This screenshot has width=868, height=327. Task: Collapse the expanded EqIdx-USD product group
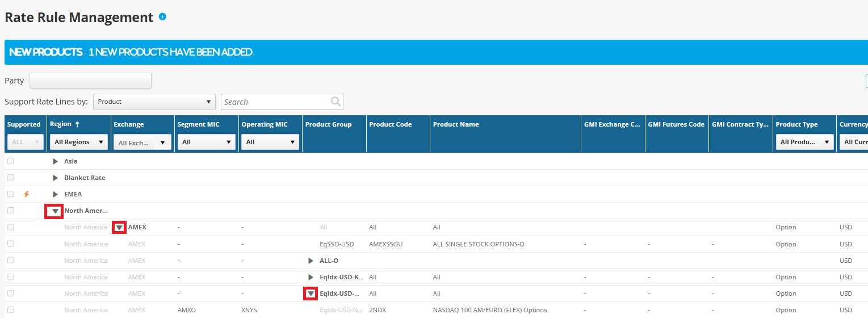(x=311, y=294)
